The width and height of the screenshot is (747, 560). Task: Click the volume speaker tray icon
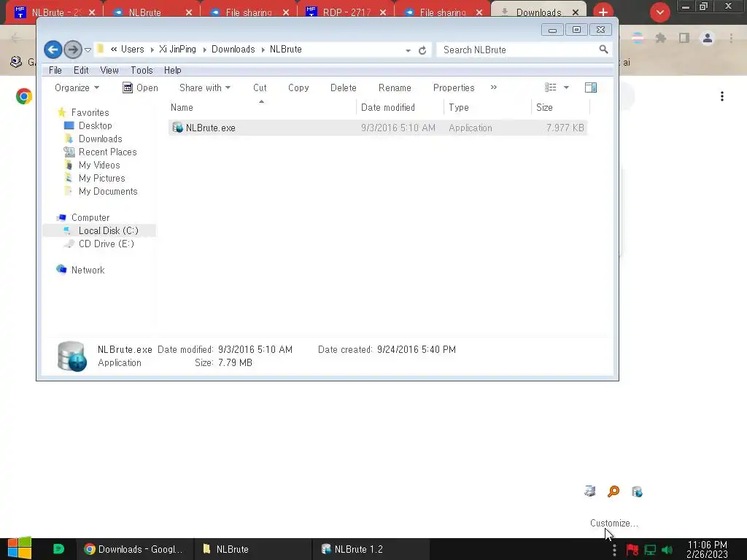[667, 550]
